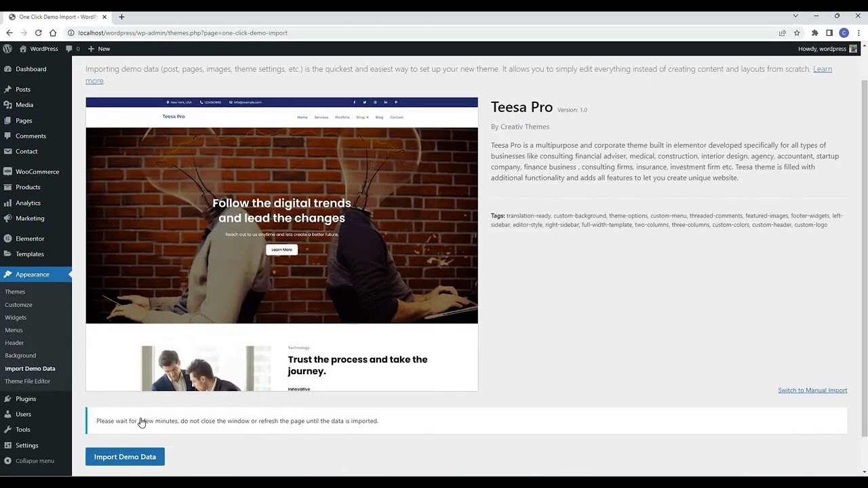
Task: Click the Teesa Pro demo preview image
Action: [281, 244]
